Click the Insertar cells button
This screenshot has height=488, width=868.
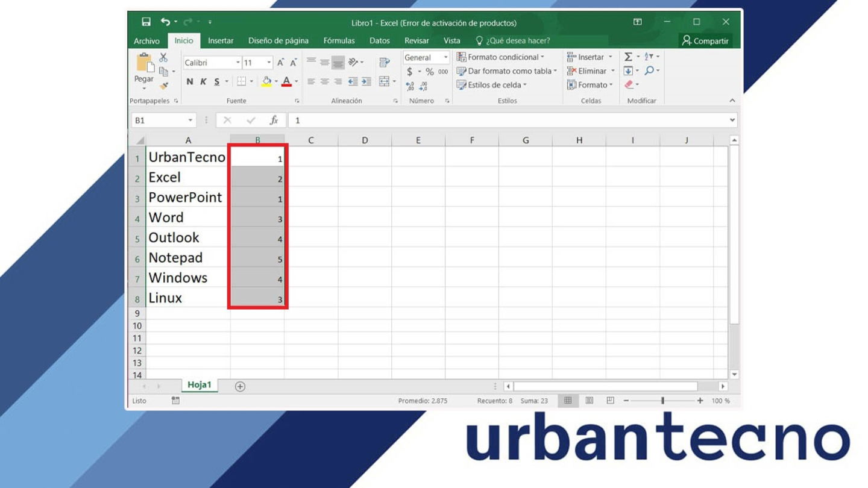click(x=590, y=57)
